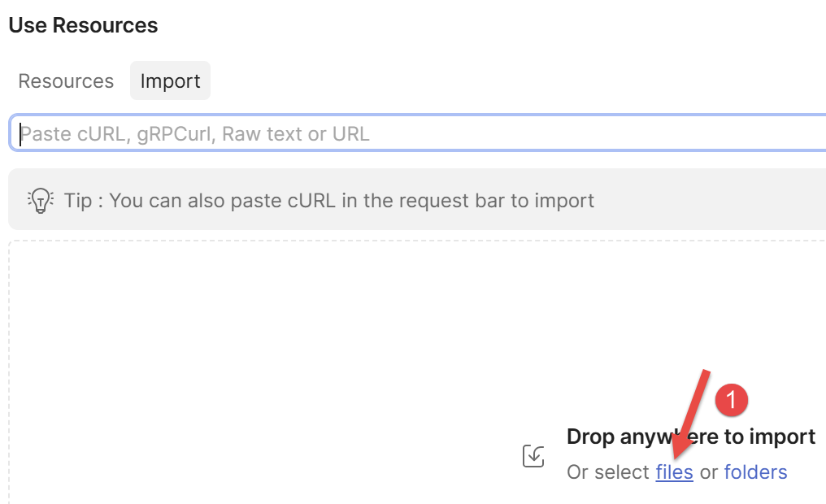
Task: Click the 'Or select' label text
Action: tap(608, 471)
